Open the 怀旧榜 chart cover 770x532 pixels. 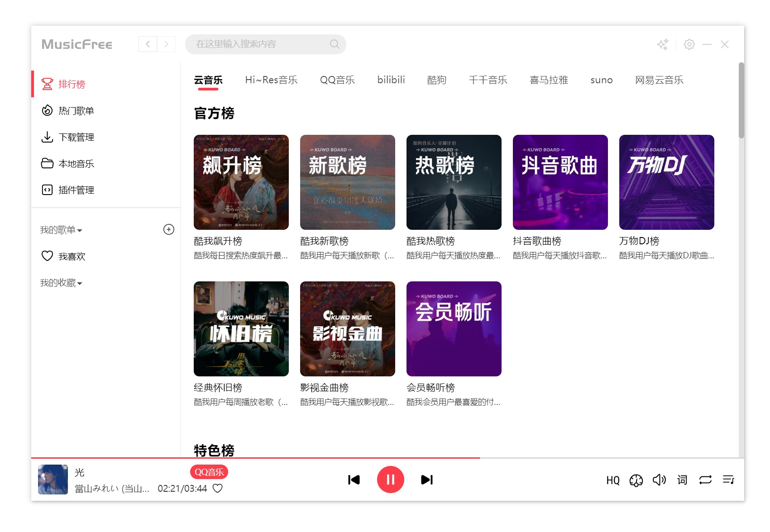coord(241,329)
